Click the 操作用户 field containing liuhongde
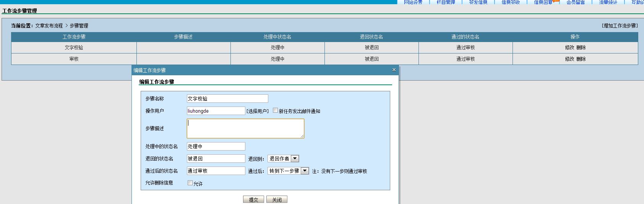This screenshot has width=644, height=204. tap(216, 111)
